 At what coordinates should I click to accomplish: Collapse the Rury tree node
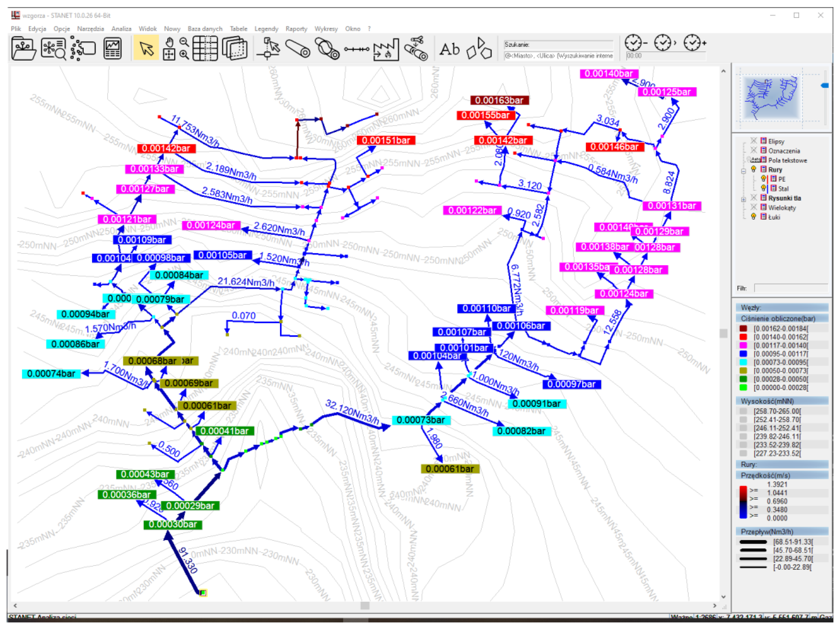pyautogui.click(x=743, y=171)
